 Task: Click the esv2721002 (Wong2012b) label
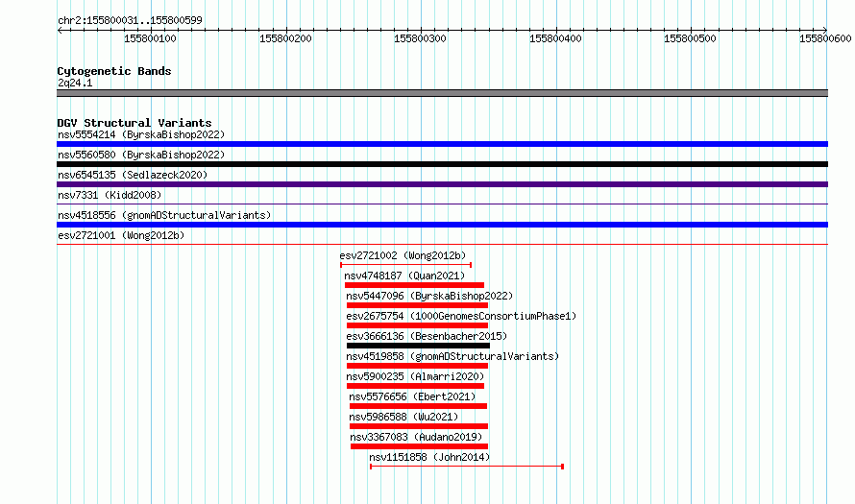(x=403, y=255)
